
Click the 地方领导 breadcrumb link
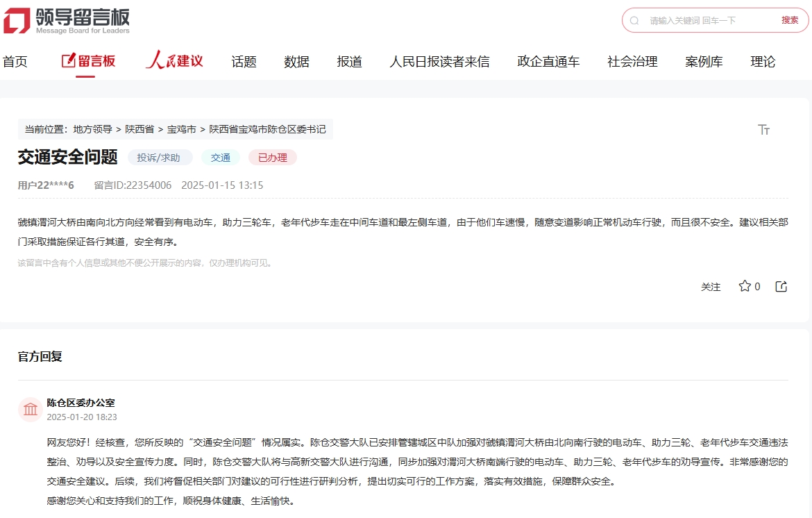pos(93,129)
